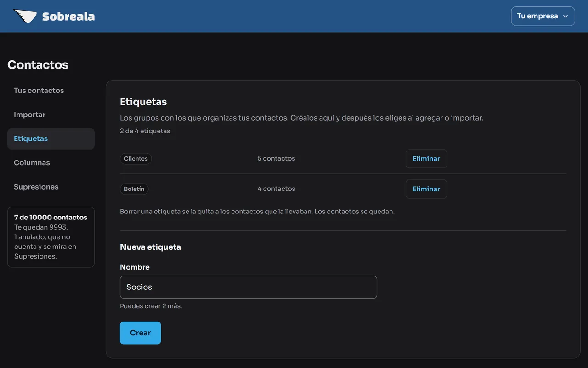The image size is (588, 368).
Task: Click the '4 contactos' count
Action: point(277,189)
